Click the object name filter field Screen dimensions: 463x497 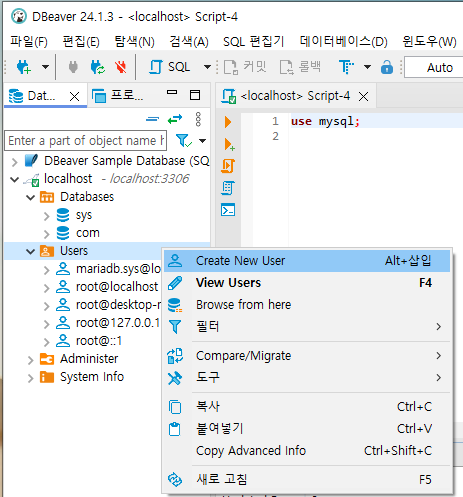85,141
